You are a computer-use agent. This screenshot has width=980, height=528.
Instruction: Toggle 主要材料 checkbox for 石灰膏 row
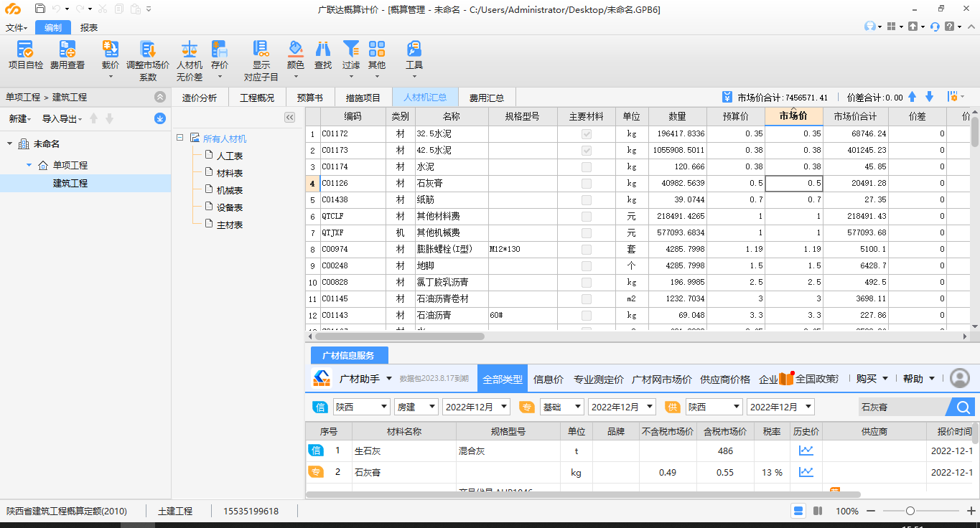587,183
